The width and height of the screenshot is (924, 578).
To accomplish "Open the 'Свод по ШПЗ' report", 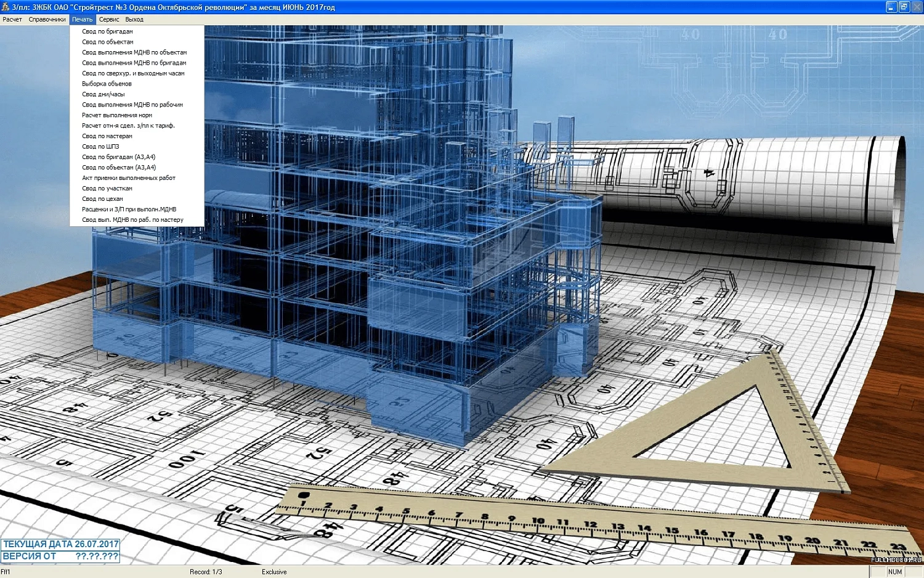I will (x=137, y=147).
